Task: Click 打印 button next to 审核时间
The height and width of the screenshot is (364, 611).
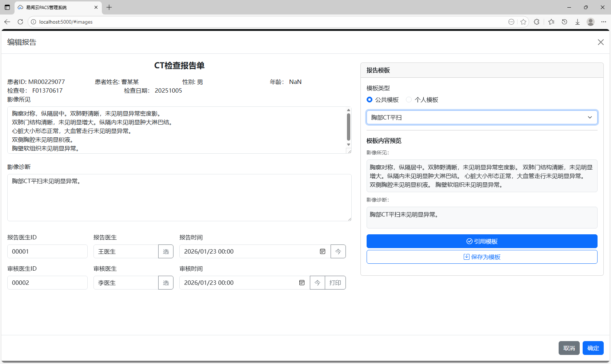Action: [335, 283]
